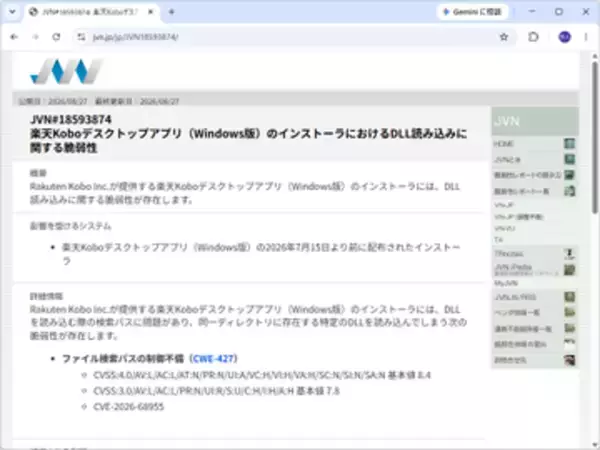Click the browser forward arrow
Image resolution: width=600 pixels, height=450 pixels.
coord(36,37)
